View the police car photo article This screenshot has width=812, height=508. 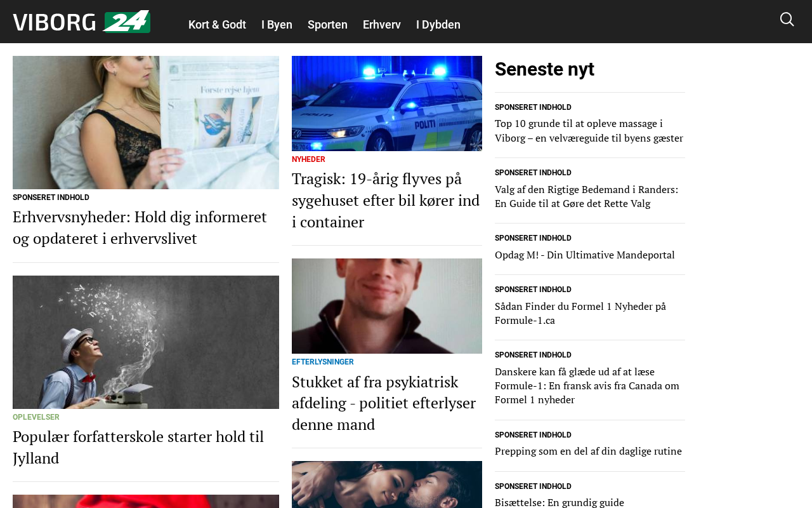coord(387,104)
